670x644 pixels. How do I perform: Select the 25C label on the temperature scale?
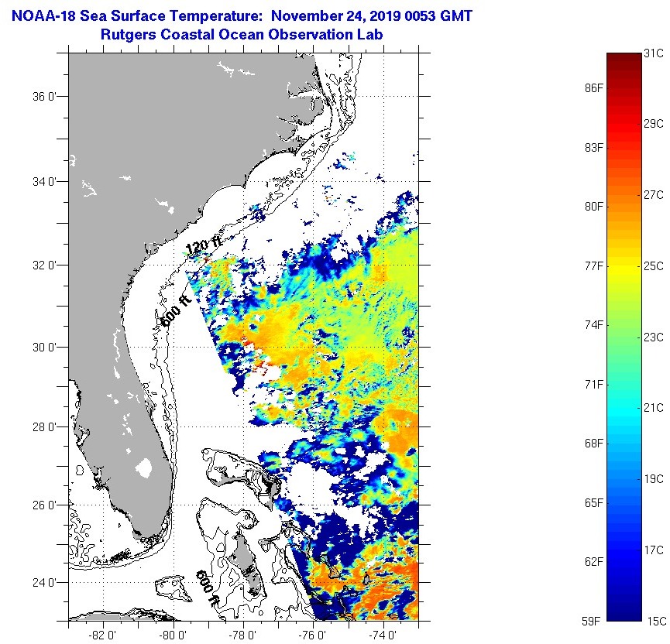coord(654,266)
